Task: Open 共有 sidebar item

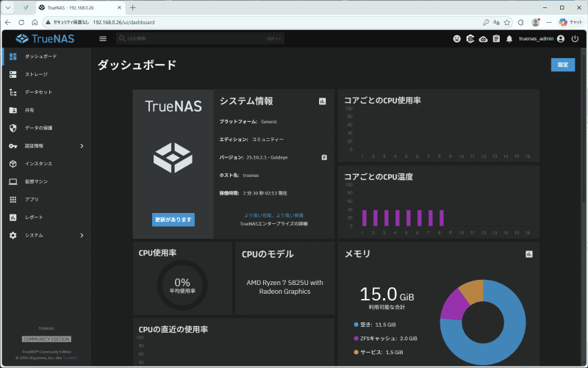Action: click(x=46, y=110)
